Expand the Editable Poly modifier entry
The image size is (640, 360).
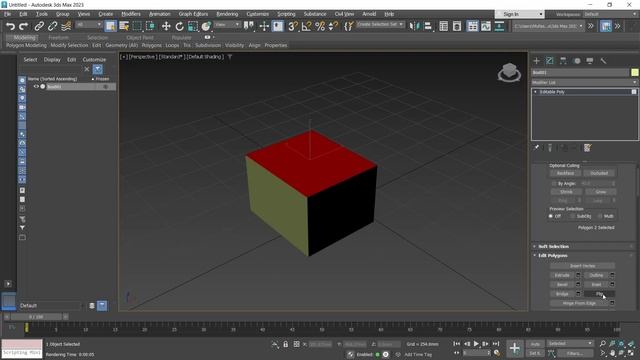coord(535,92)
